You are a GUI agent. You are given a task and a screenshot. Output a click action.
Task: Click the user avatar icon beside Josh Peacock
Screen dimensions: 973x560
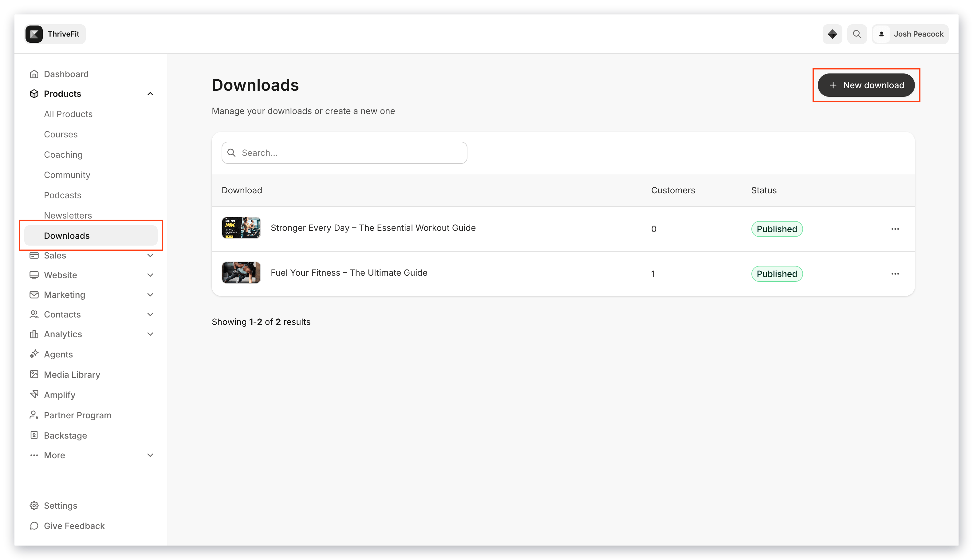pos(881,34)
